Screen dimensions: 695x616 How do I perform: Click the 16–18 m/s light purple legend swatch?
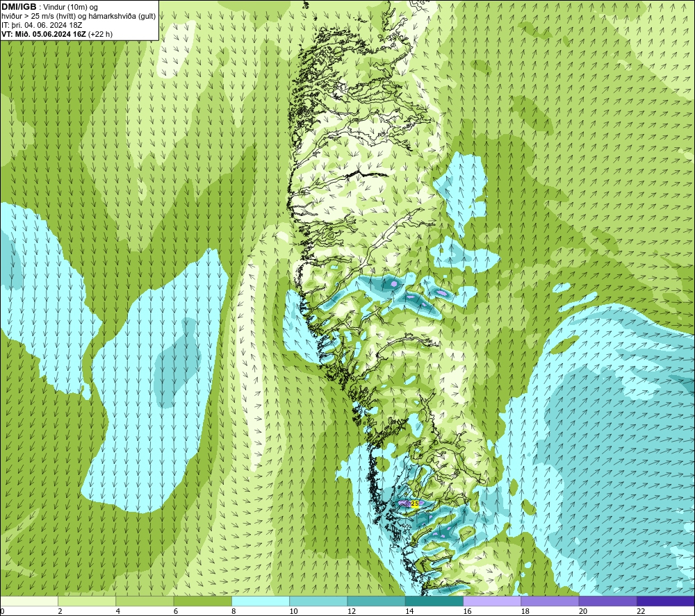(492, 601)
